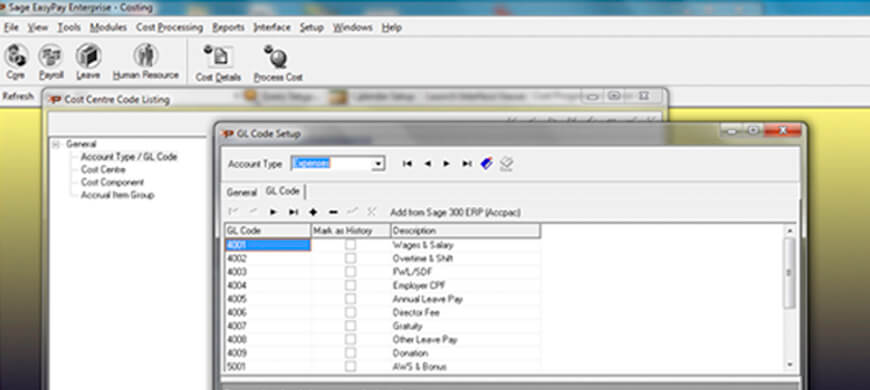Click the GL Code column header
This screenshot has height=390, width=870.
click(x=267, y=231)
